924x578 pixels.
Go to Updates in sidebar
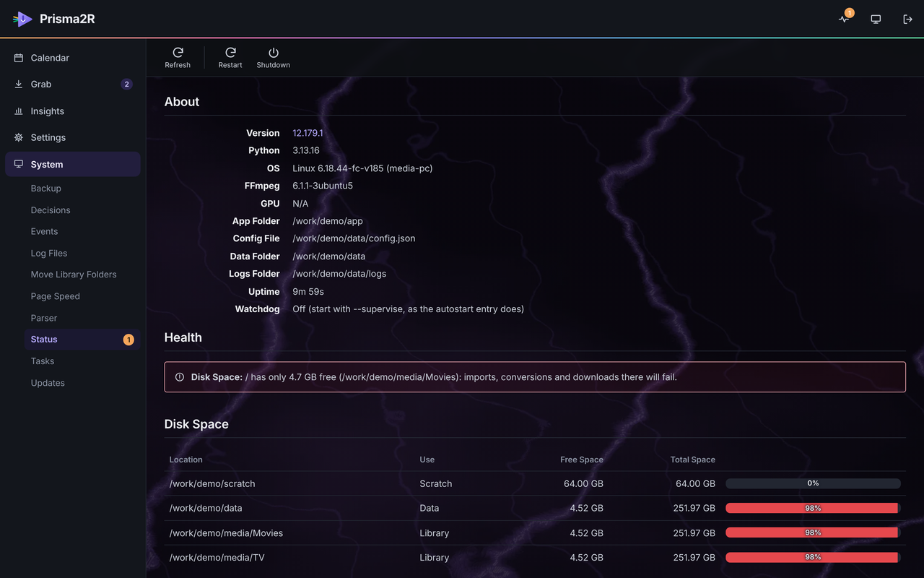48,383
